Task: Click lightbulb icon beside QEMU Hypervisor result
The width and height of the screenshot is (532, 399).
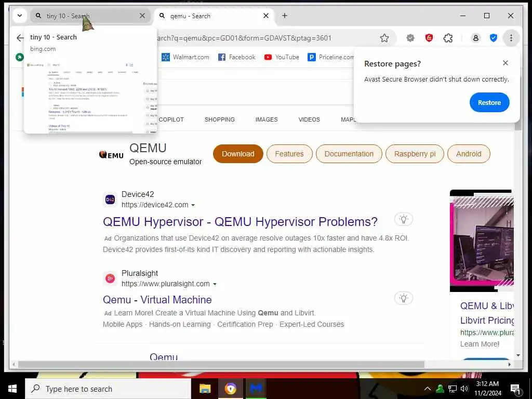Action: coord(403,219)
